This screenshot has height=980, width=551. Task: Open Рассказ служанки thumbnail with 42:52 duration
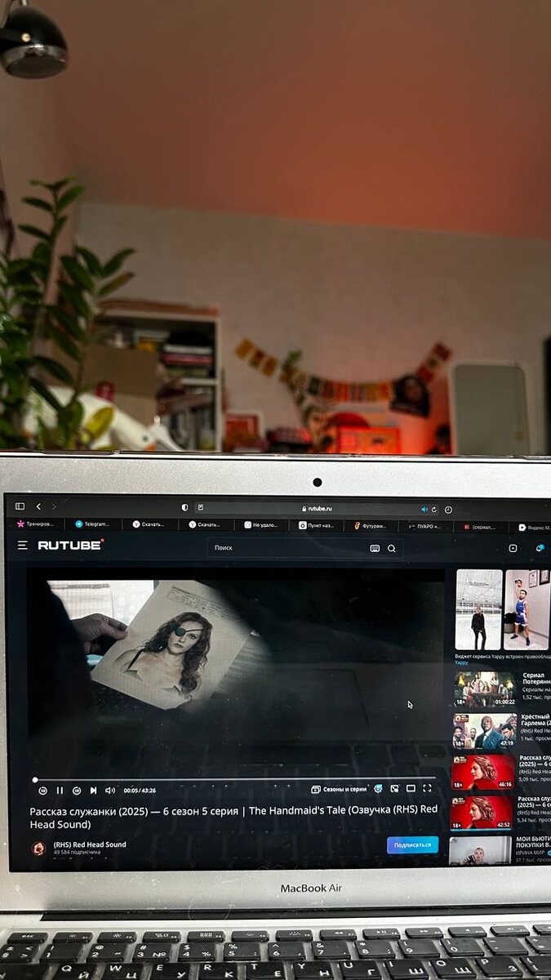coord(482,813)
